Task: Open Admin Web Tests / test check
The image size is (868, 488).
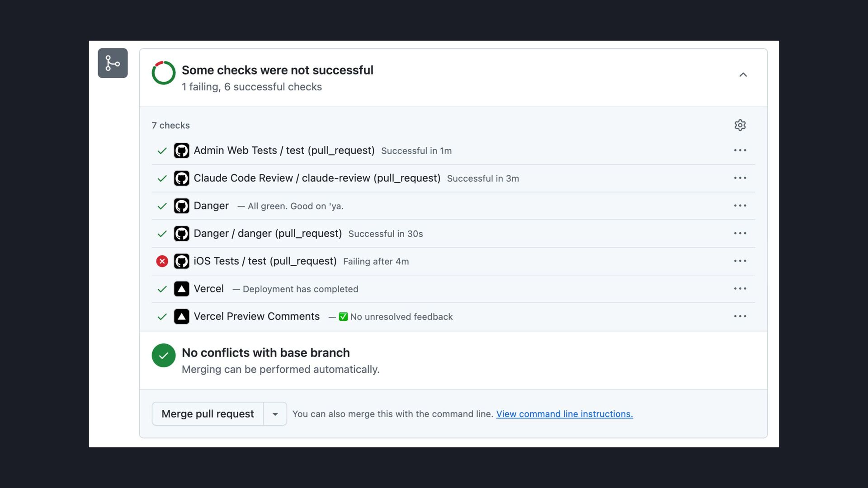Action: pos(284,150)
